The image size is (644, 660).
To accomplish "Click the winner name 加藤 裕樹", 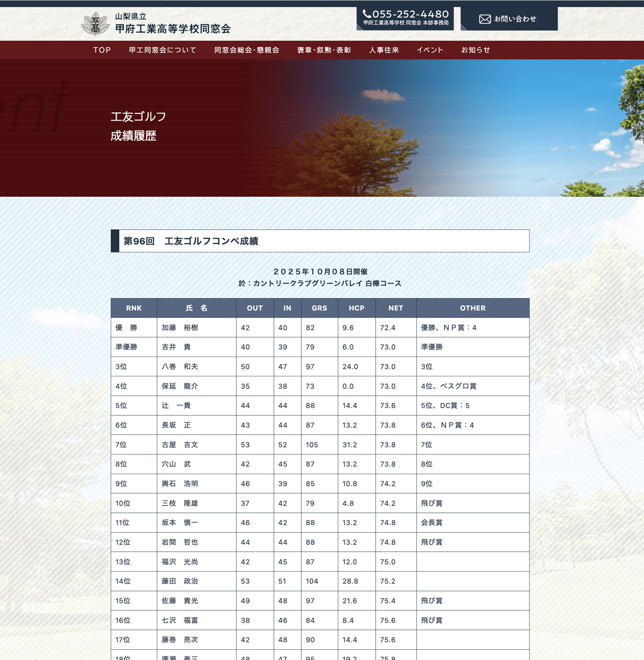I will pos(180,328).
